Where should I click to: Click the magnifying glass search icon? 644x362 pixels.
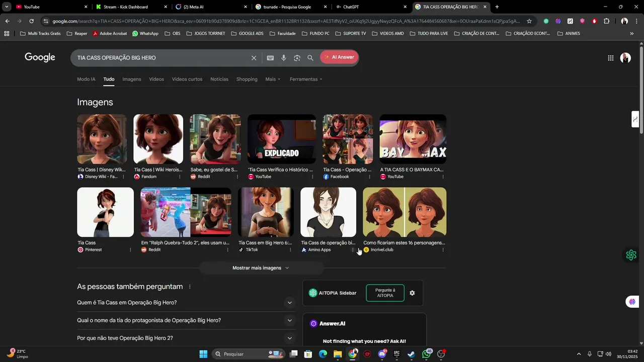coord(310,58)
